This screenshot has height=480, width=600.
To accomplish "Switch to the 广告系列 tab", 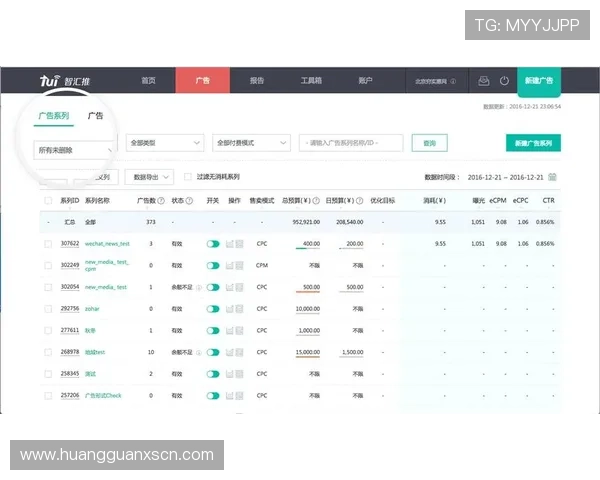I will click(x=54, y=116).
